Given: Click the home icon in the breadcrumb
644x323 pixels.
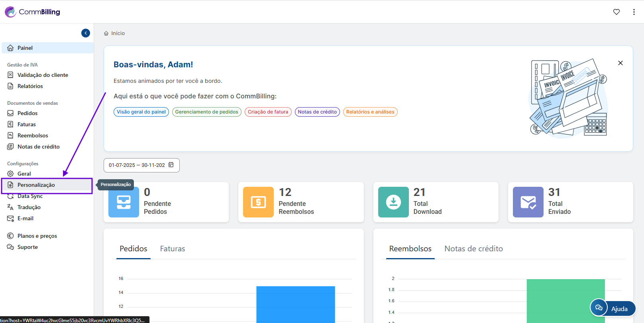Looking at the screenshot, I should click(x=106, y=33).
